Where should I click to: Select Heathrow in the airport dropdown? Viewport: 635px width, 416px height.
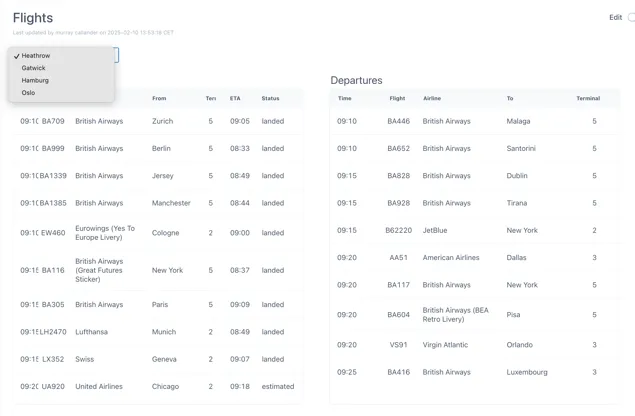pyautogui.click(x=61, y=55)
